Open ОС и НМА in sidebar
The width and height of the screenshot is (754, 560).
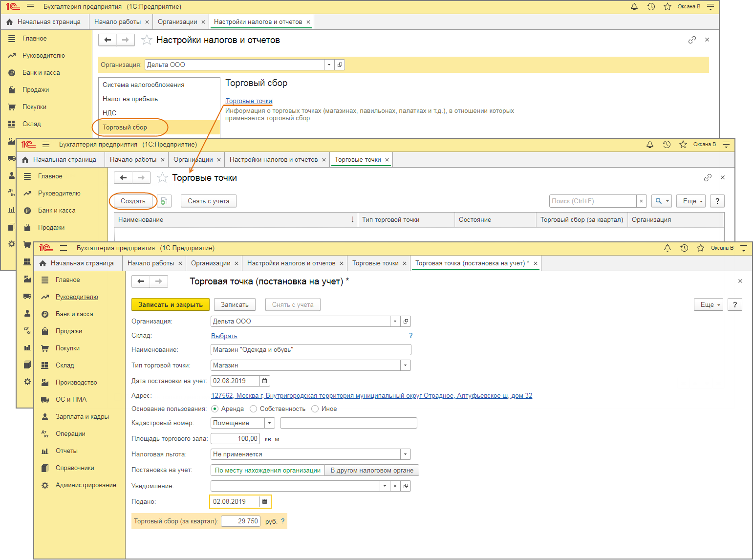71,399
